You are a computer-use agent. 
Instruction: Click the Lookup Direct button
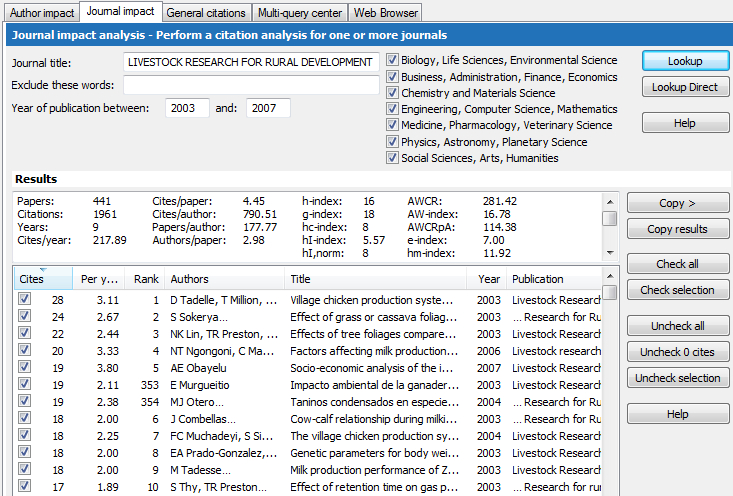coord(685,87)
